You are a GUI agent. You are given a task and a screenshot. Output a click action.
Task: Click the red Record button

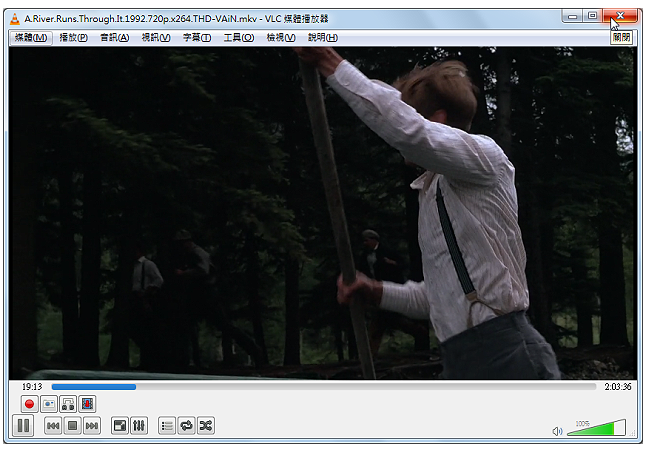point(29,404)
